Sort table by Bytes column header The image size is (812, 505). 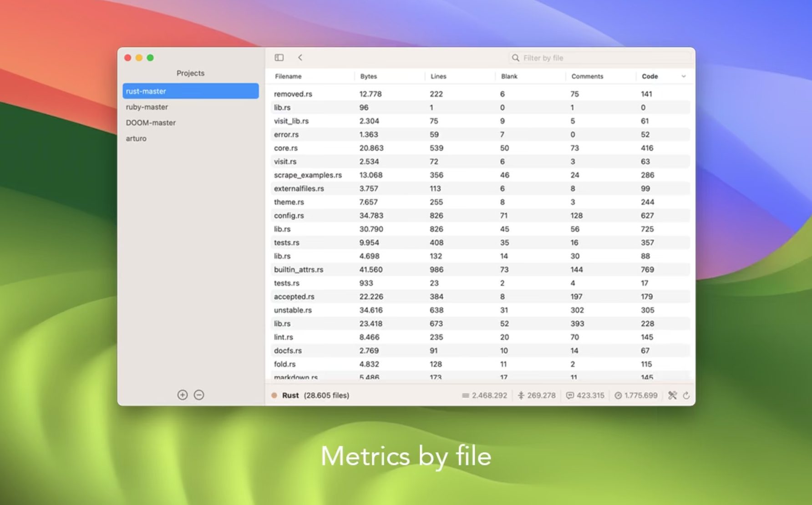[x=369, y=76]
